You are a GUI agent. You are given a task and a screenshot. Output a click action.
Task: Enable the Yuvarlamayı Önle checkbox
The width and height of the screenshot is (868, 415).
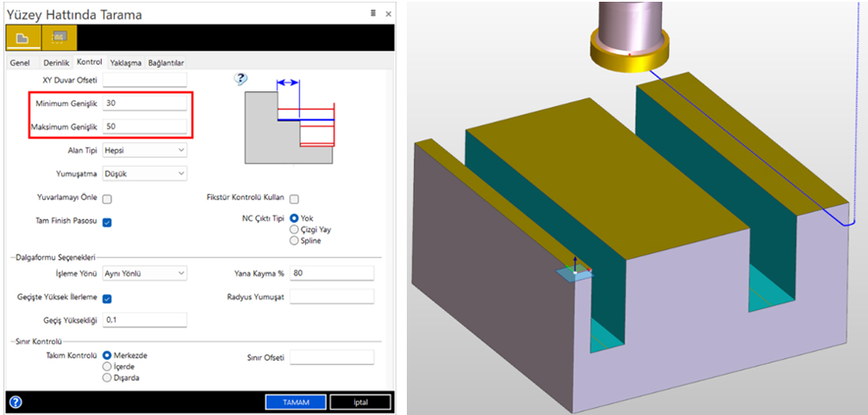point(107,198)
